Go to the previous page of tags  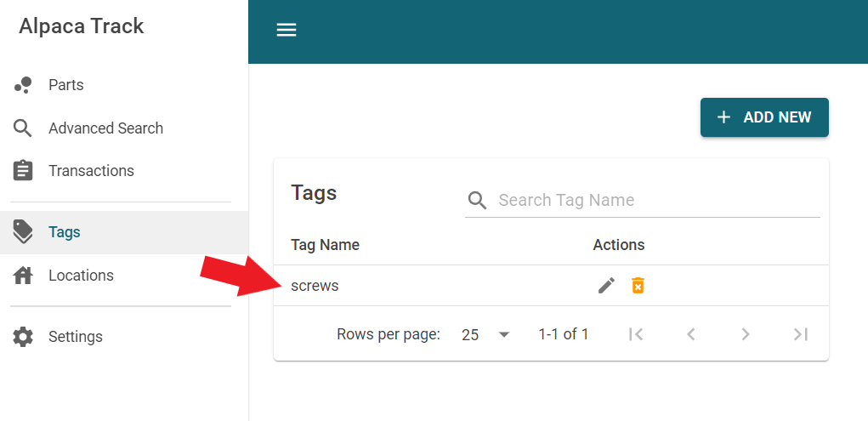click(x=691, y=334)
